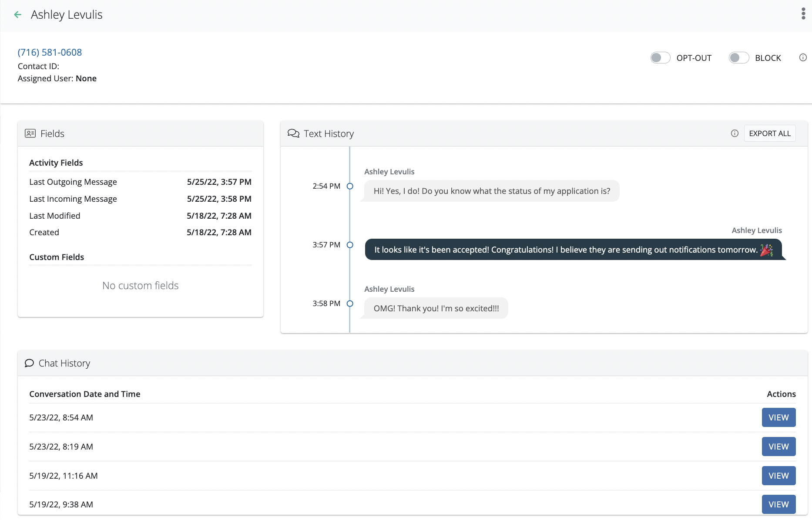Click the Chat History speech bubble icon

point(29,363)
